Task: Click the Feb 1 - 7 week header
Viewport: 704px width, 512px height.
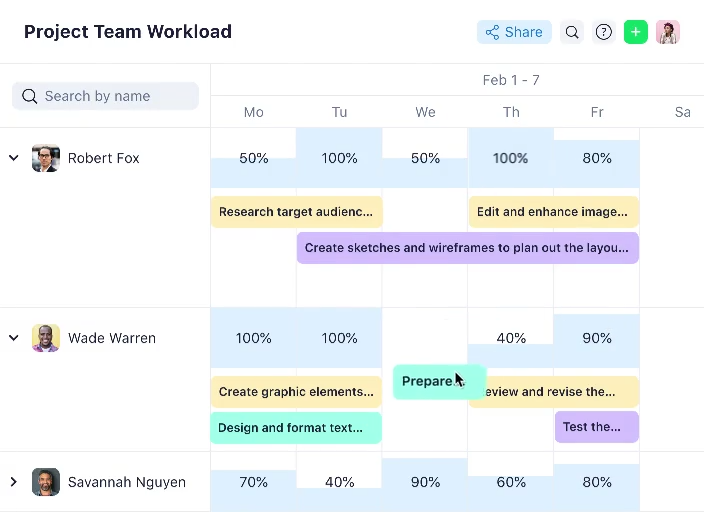Action: 511,80
